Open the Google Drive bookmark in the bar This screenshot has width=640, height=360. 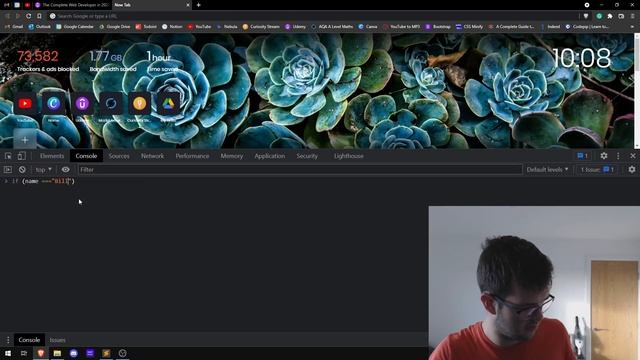point(114,27)
